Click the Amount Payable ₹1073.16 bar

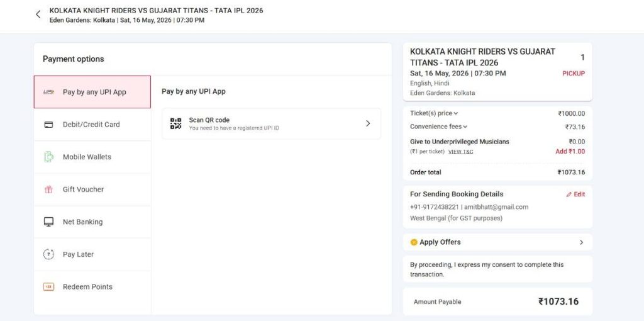click(497, 301)
